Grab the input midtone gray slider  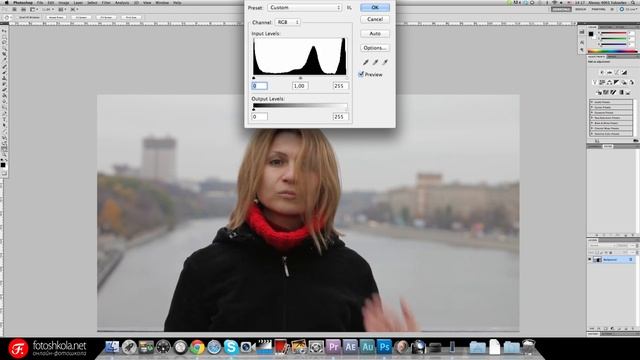coord(300,78)
